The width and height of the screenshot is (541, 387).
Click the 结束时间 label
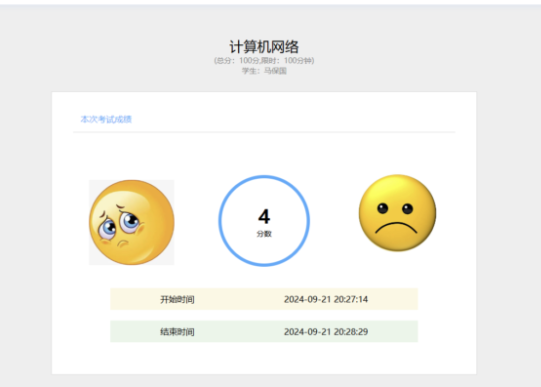point(177,332)
